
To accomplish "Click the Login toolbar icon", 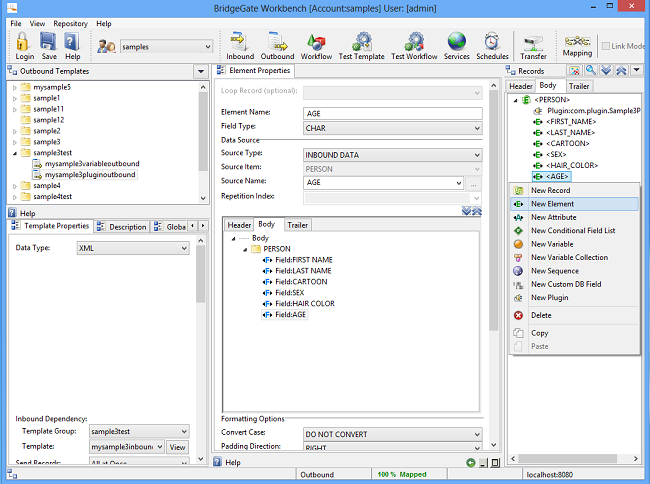I will tap(24, 46).
